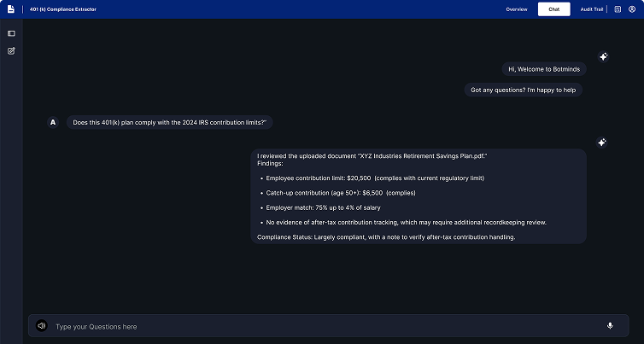Image resolution: width=644 pixels, height=344 pixels.
Task: Click the microphone icon for voice input
Action: (610, 325)
